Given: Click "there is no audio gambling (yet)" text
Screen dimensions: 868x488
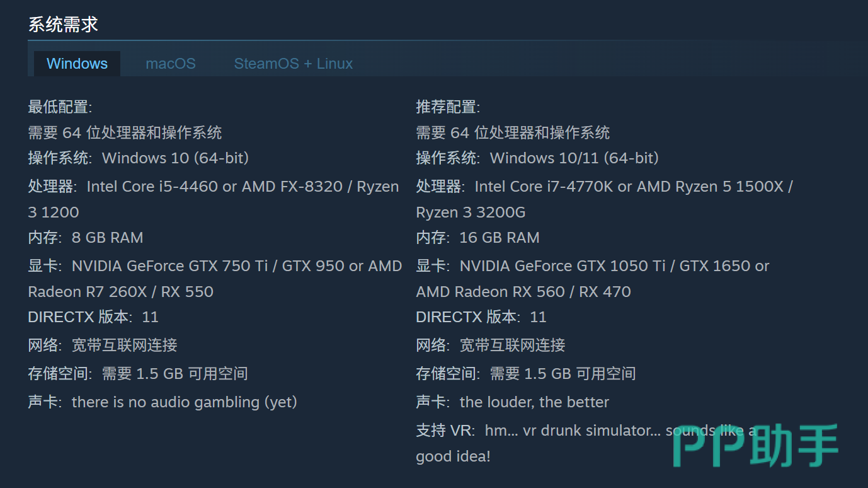Looking at the screenshot, I should pos(185,402).
